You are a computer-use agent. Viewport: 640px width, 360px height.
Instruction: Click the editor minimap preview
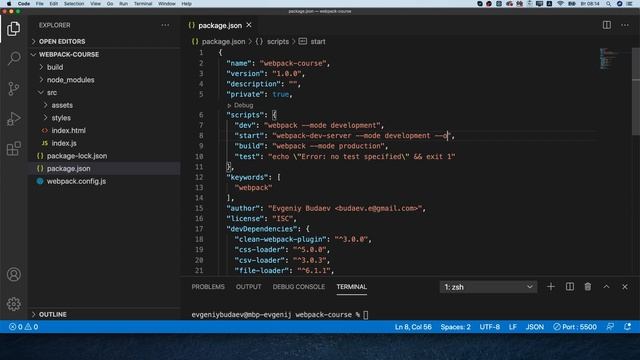(x=608, y=59)
